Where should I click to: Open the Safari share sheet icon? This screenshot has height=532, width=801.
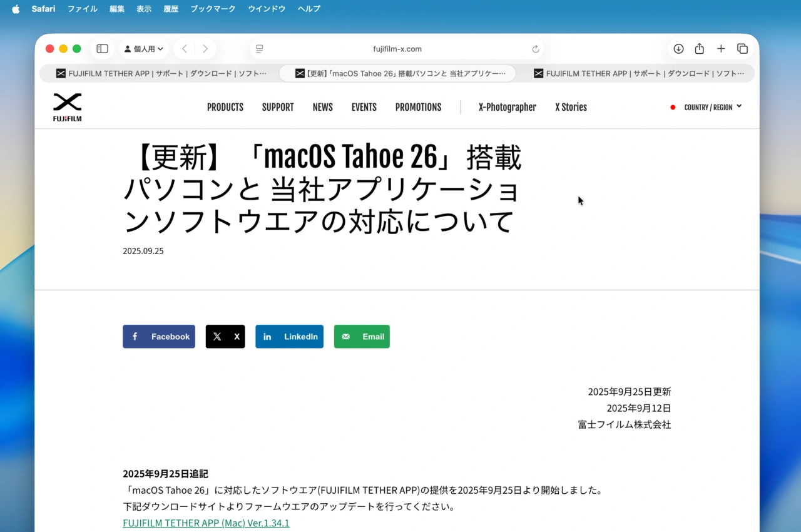[x=700, y=48]
